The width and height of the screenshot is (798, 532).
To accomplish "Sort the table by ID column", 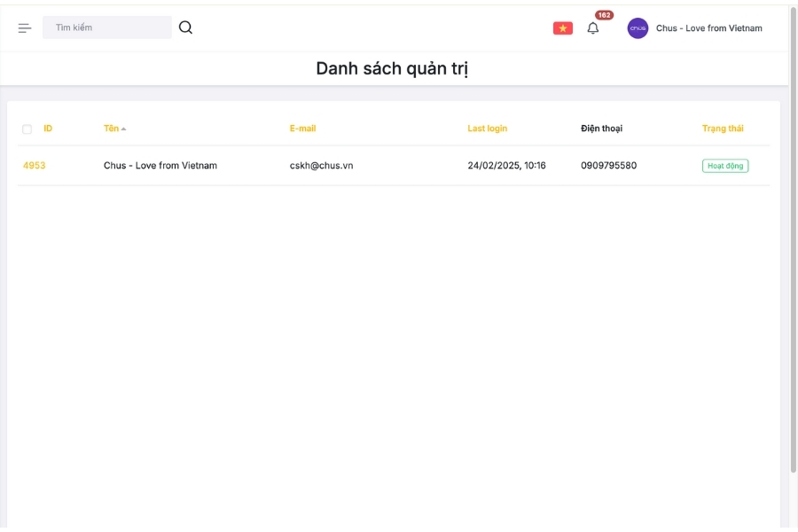I will tap(48, 129).
